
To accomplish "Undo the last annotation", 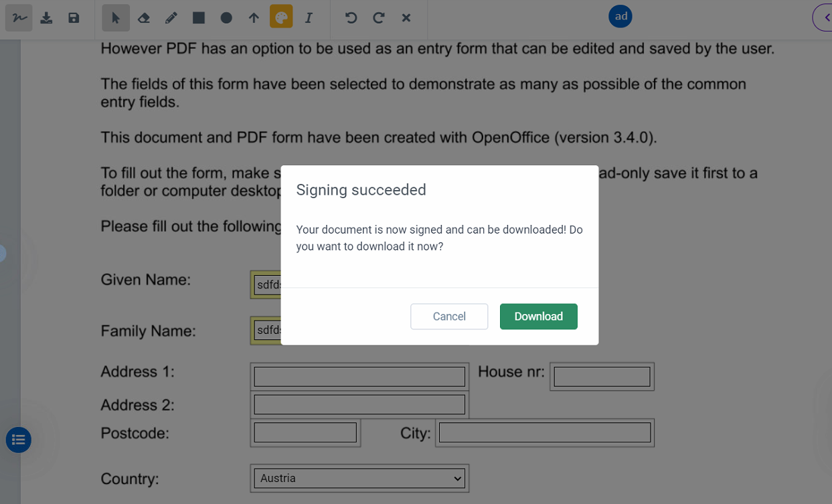I will (x=351, y=18).
